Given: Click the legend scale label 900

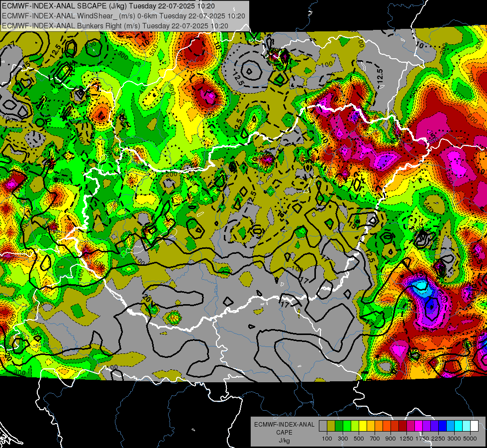Looking at the screenshot, I should 390,439.
